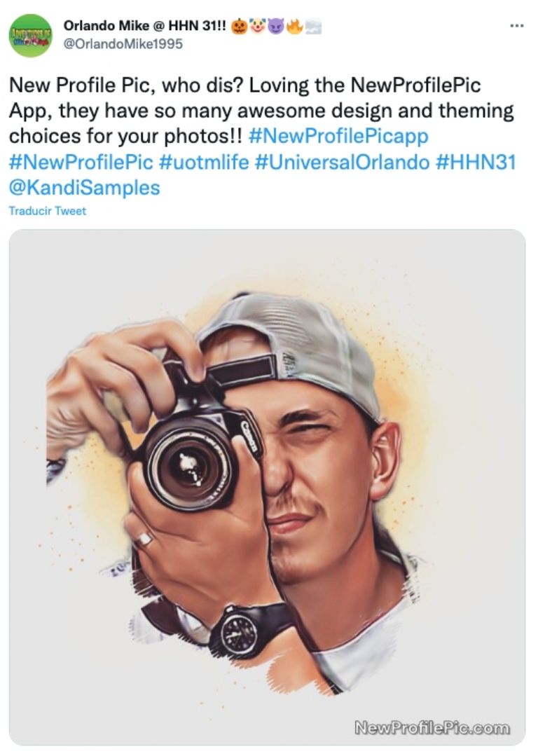This screenshot has width=538, height=756.
Task: Open the attached cartoon portrait image
Action: 267,488
